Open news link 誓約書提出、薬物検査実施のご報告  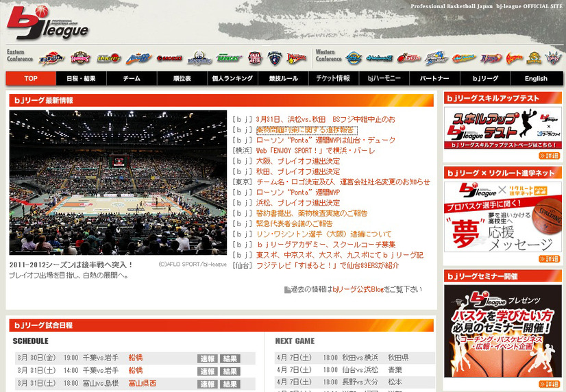pyautogui.click(x=312, y=213)
